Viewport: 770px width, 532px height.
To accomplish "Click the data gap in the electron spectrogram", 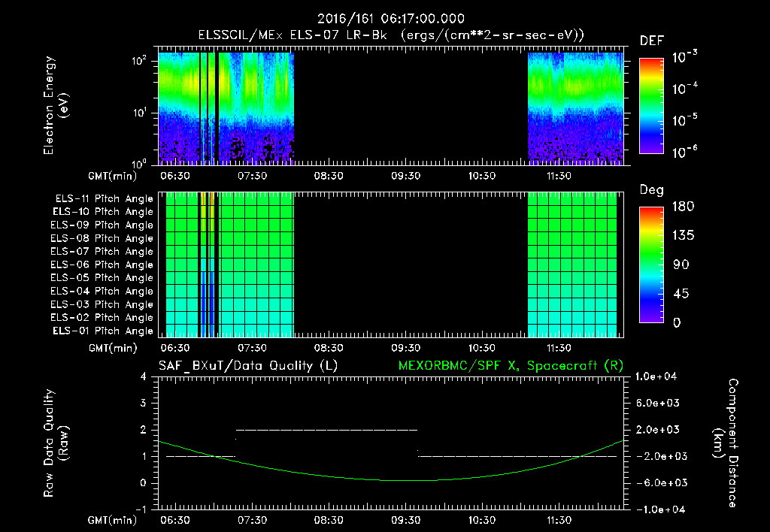I will (x=411, y=108).
